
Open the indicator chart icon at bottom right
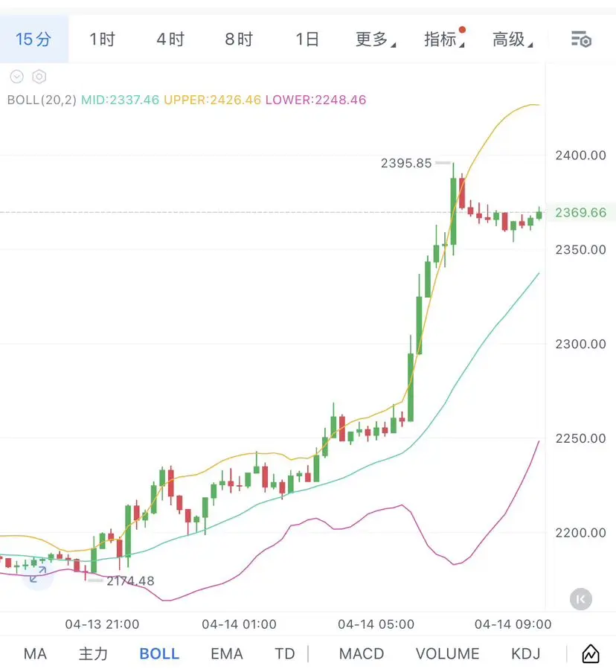point(590,654)
